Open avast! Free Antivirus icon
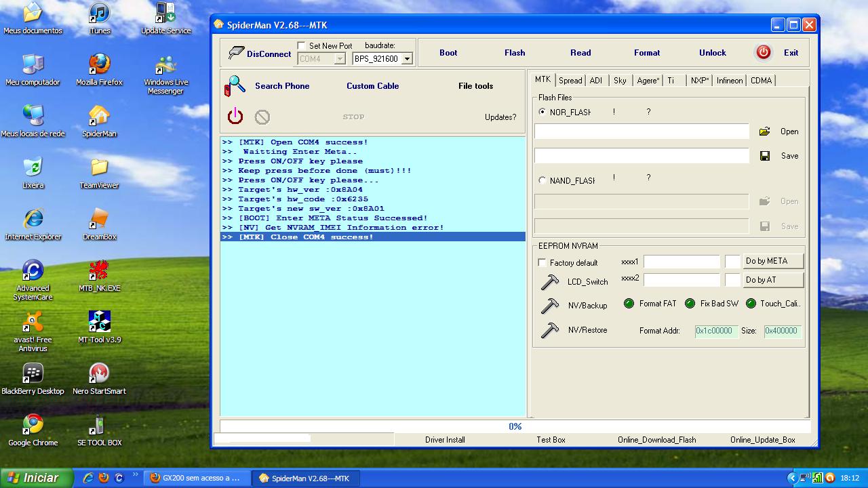The image size is (868, 488). pyautogui.click(x=33, y=331)
